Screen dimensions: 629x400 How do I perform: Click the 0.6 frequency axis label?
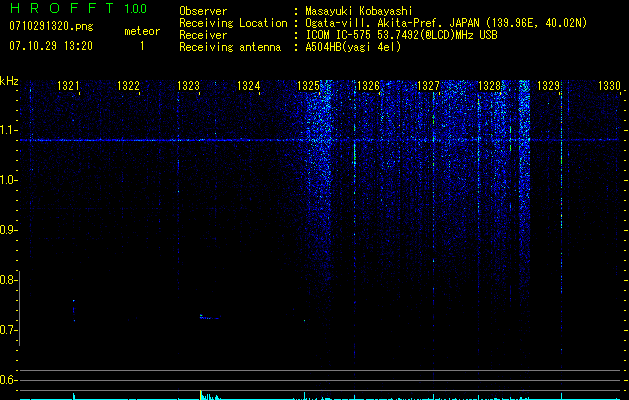tap(8, 380)
